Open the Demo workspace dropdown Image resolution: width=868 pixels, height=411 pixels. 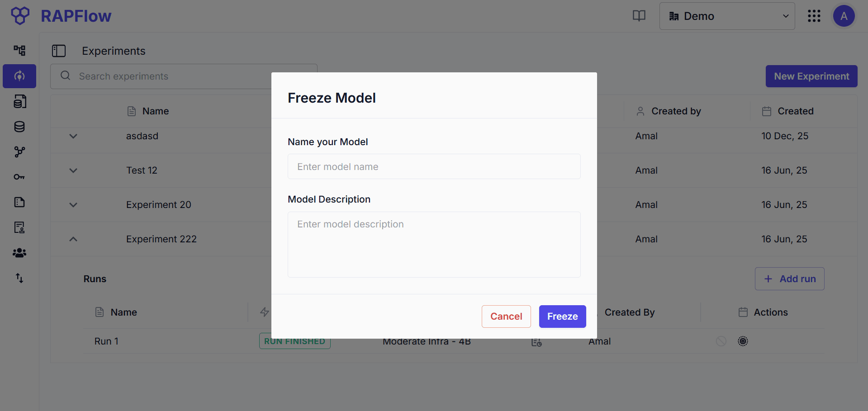click(x=726, y=15)
